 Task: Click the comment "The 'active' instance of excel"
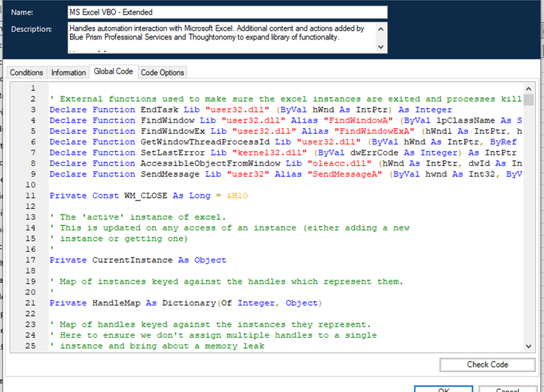137,217
